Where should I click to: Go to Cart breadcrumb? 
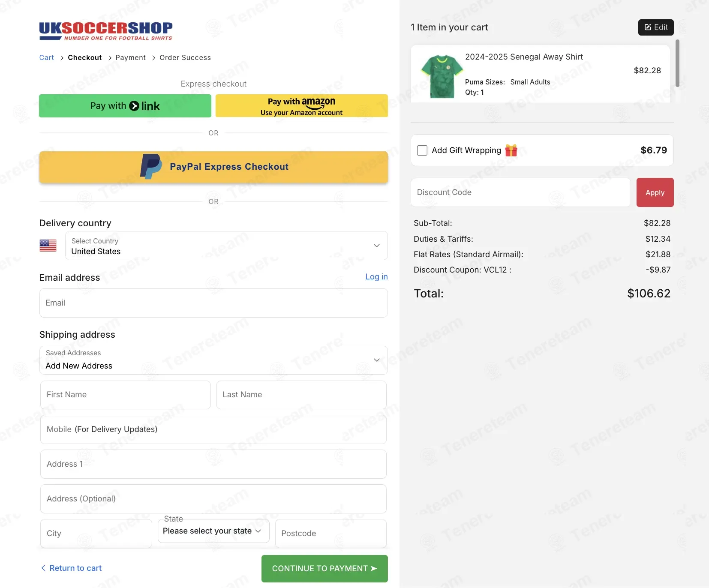[x=47, y=57]
